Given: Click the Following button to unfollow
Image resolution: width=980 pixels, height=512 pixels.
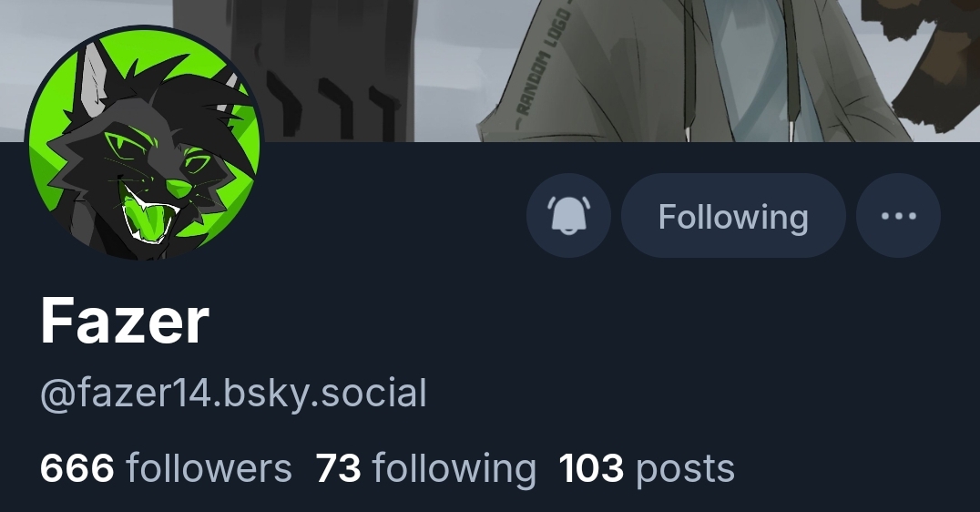Looking at the screenshot, I should tap(733, 216).
